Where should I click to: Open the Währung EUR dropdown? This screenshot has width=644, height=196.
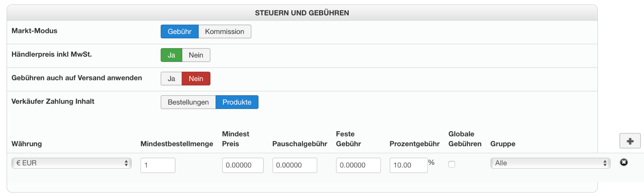coord(71,163)
